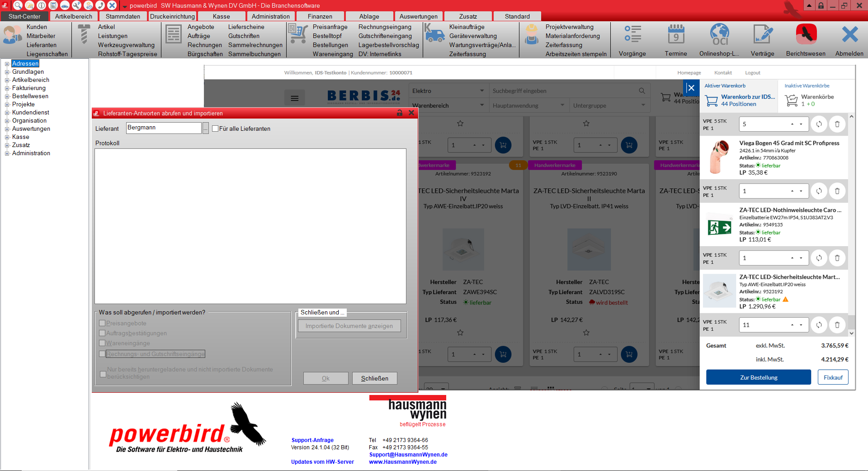This screenshot has width=868, height=471.
Task: Click the blue X quick toolbar icon
Action: coord(112,5)
